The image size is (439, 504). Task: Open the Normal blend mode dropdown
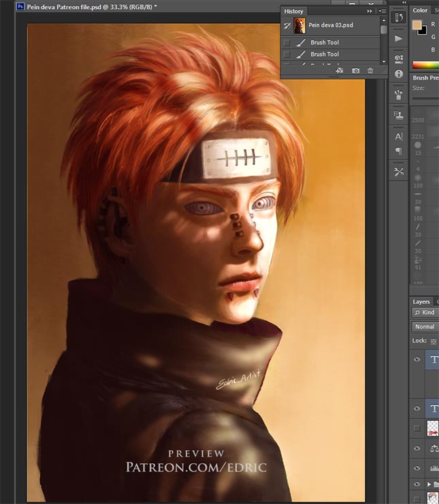425,326
